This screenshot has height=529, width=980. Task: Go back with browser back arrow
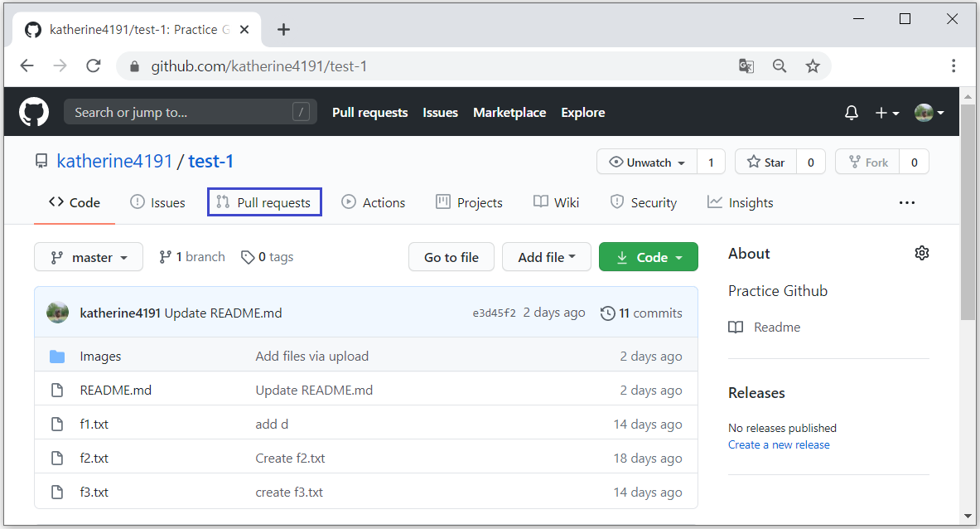(27, 66)
